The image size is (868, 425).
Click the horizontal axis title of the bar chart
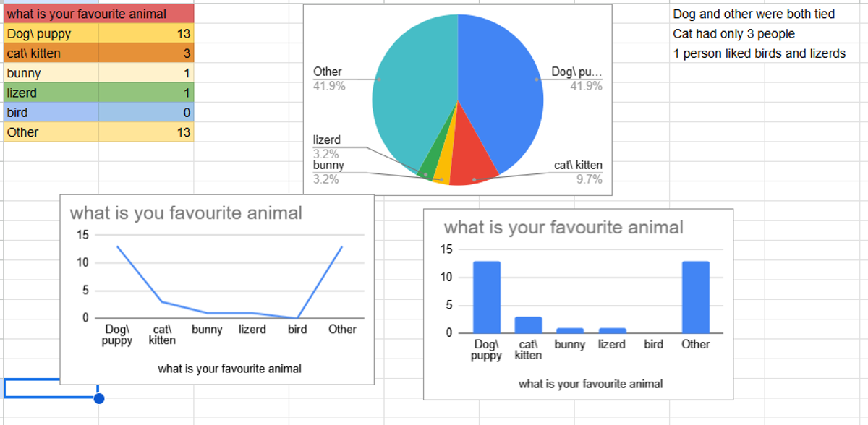[x=590, y=384]
